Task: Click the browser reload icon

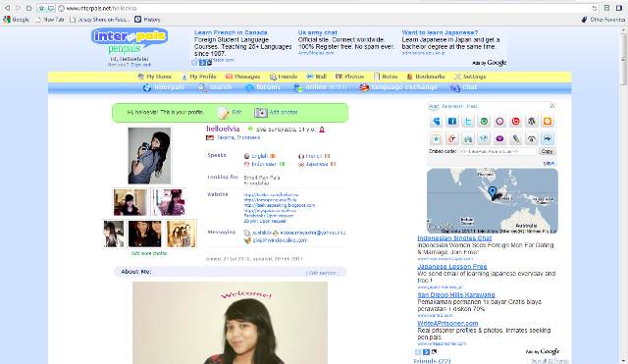Action: click(595, 8)
